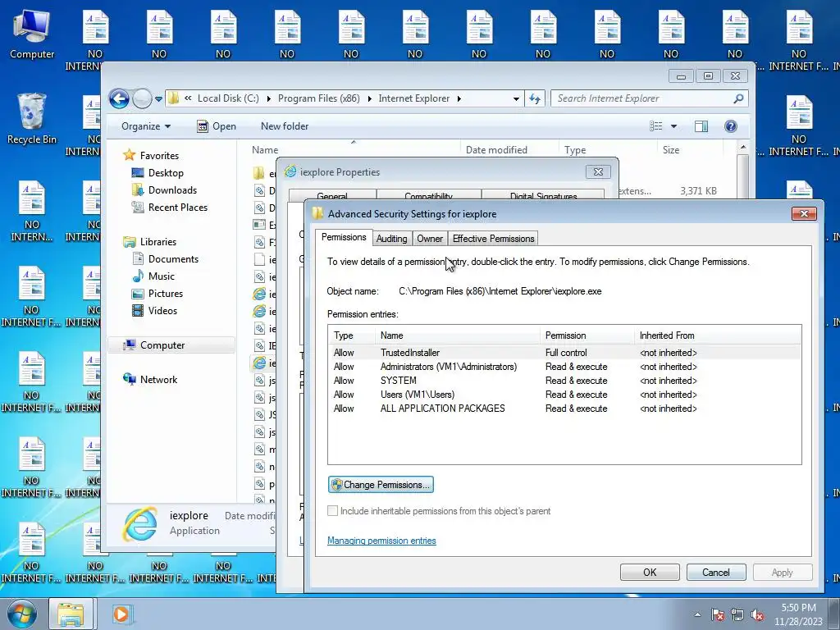Click Open in the Explorer toolbar
Image resolution: width=840 pixels, height=630 pixels.
217,126
